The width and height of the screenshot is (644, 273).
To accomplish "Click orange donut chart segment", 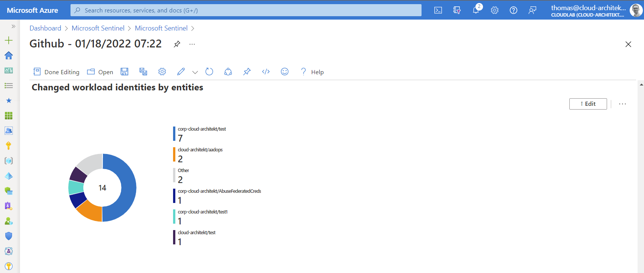I will pos(91,212).
